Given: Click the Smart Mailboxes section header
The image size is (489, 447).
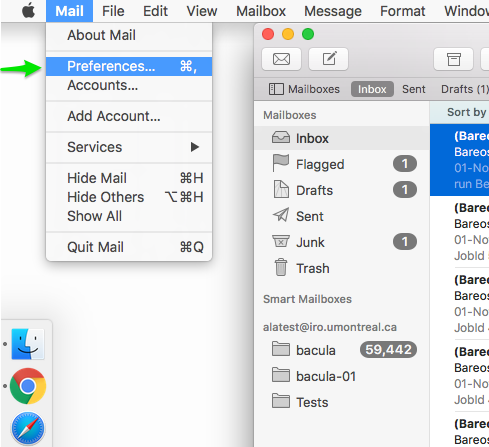Looking at the screenshot, I should click(307, 299).
